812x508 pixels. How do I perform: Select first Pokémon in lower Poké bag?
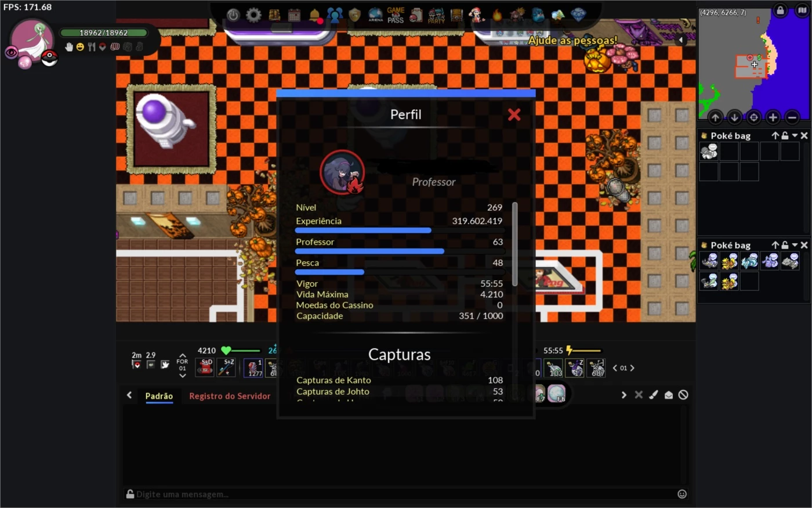point(709,261)
